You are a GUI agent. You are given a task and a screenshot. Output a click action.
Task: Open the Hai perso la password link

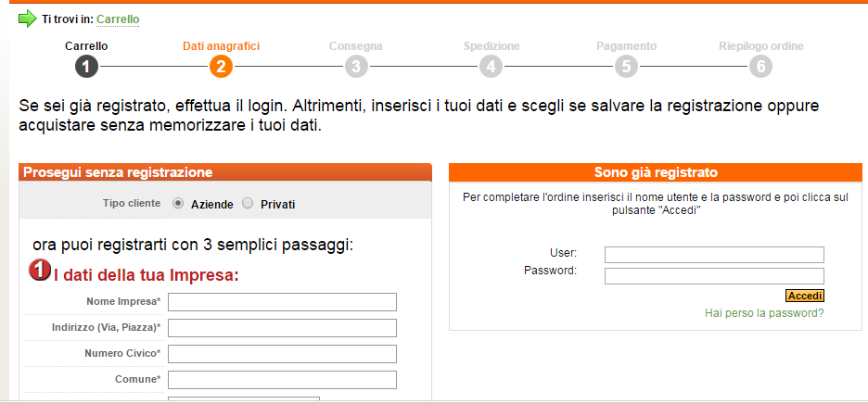coord(764,313)
